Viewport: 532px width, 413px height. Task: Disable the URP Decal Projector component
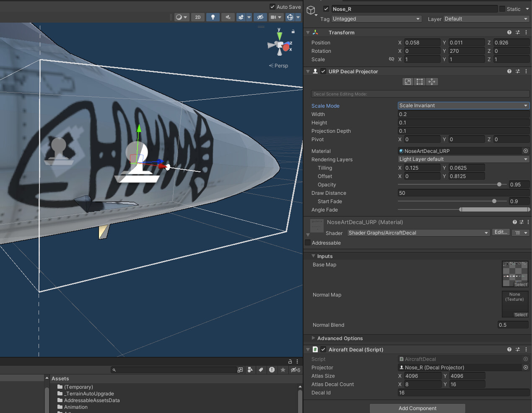(x=323, y=71)
